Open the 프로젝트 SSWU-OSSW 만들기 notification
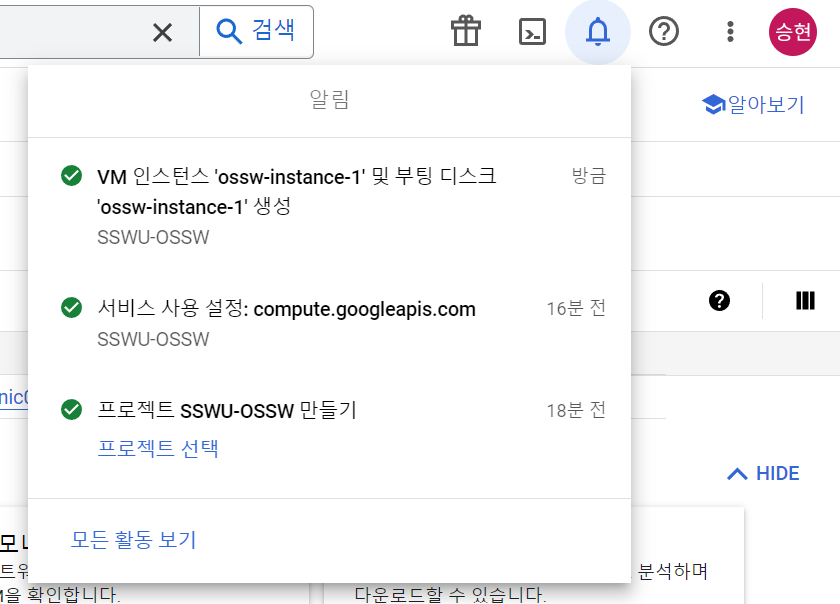 (x=329, y=430)
